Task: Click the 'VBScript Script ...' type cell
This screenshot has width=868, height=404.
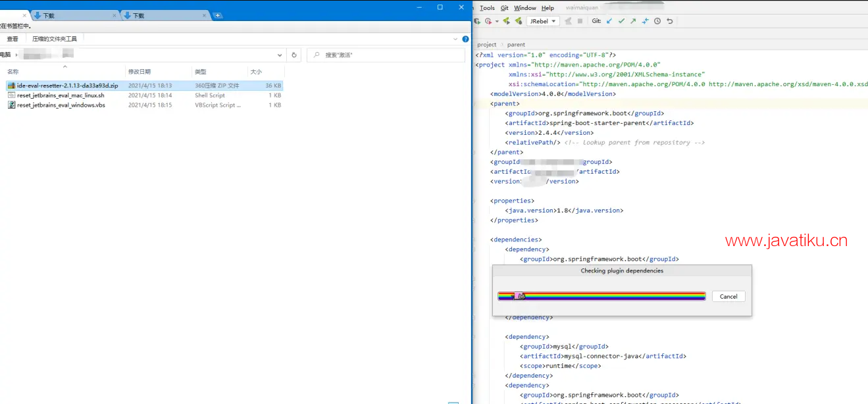Action: 218,105
